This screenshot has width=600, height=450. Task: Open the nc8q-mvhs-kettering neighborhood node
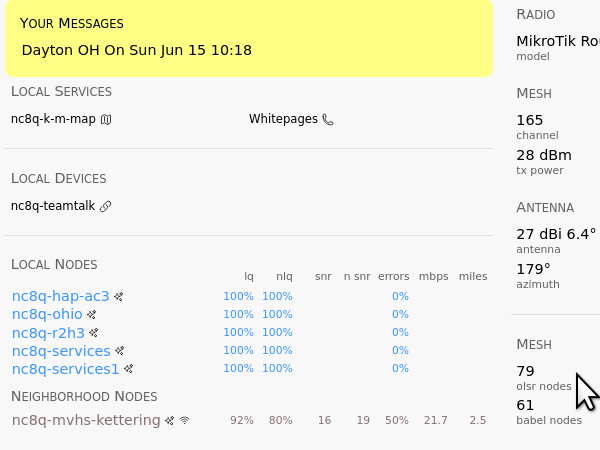click(85, 420)
